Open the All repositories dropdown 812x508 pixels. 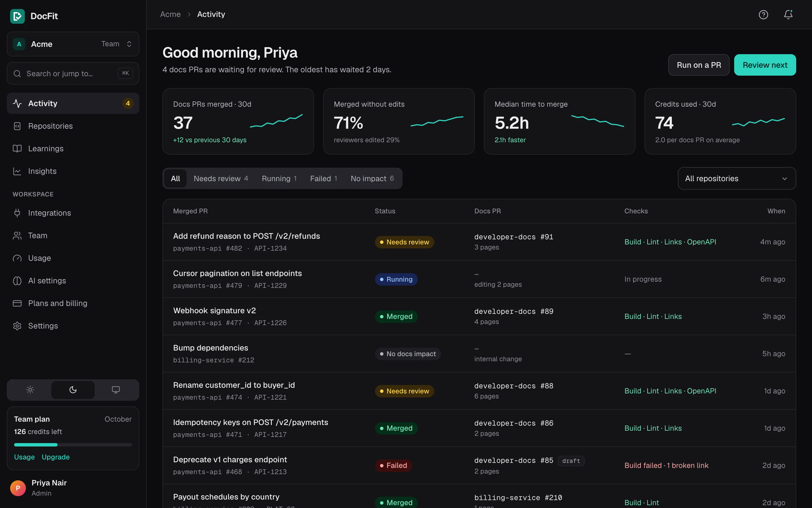pos(736,178)
